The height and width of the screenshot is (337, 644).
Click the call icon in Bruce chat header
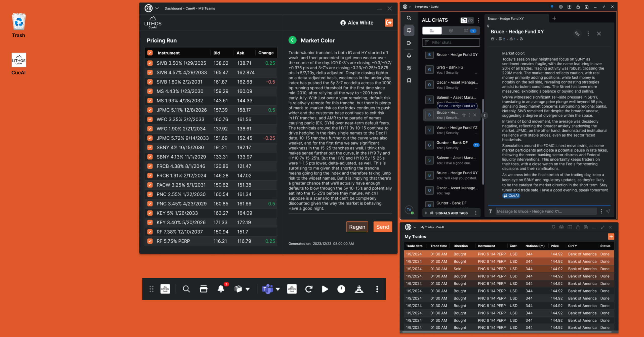(x=577, y=33)
